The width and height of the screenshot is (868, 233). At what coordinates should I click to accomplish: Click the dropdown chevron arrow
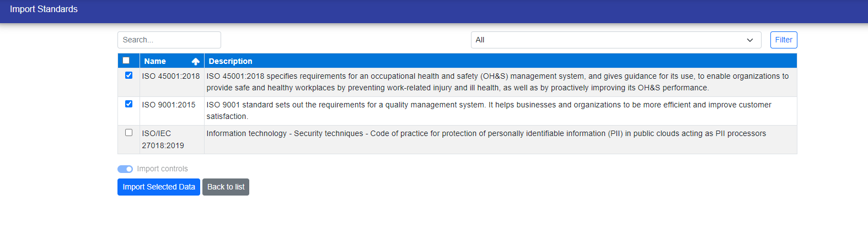click(750, 40)
